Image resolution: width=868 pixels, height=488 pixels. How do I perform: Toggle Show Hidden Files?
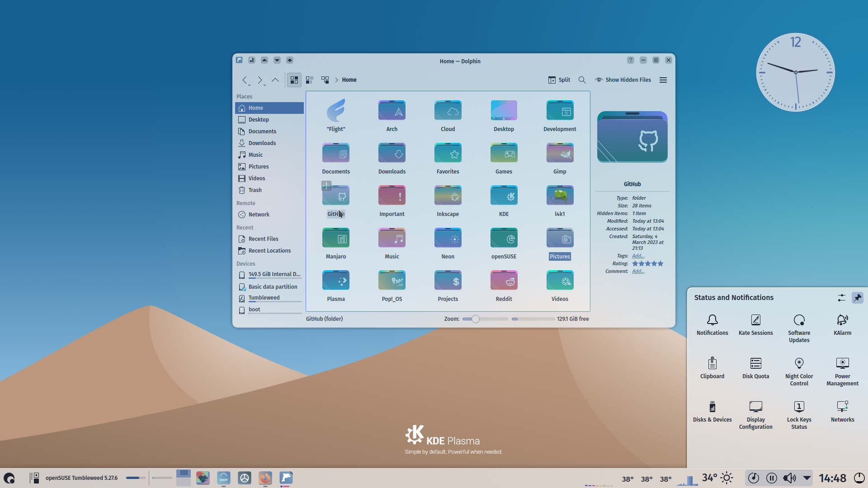coord(623,80)
